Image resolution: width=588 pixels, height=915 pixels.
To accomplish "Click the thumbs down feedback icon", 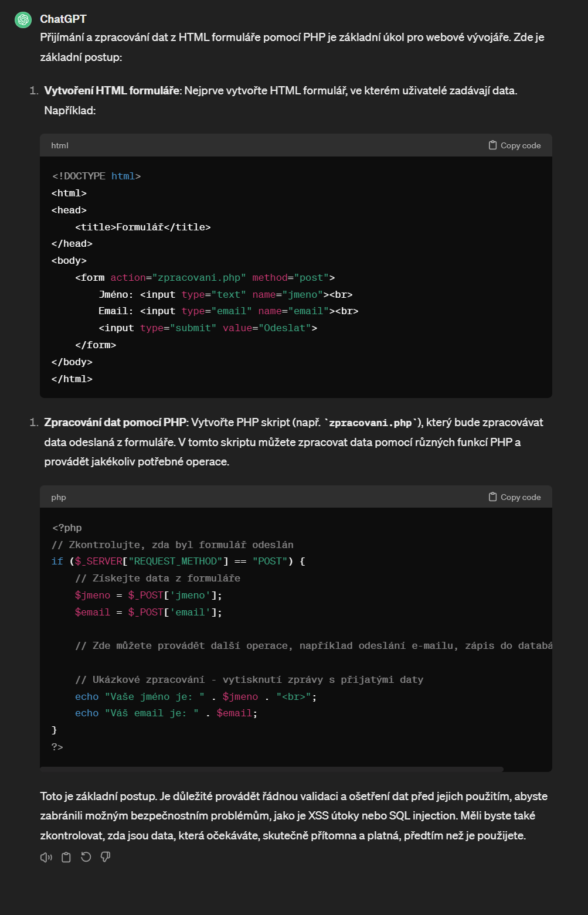I will point(106,857).
